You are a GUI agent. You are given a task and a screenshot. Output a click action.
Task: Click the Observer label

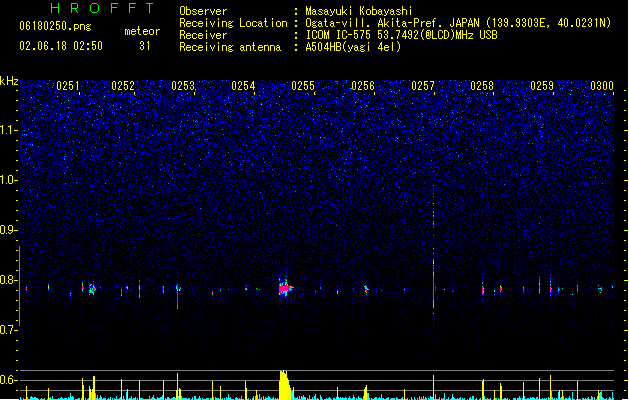tap(203, 11)
